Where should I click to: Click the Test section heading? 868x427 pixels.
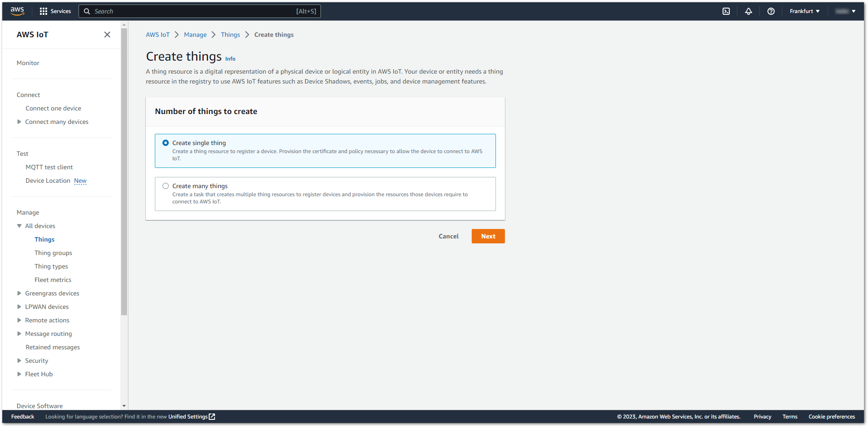tap(22, 154)
